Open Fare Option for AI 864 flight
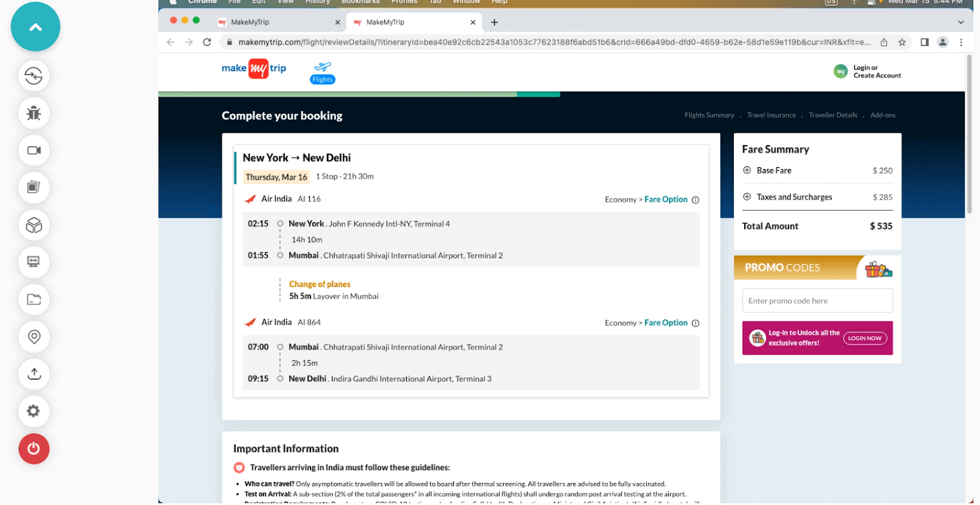Viewport: 980px width, 505px height. tap(666, 323)
